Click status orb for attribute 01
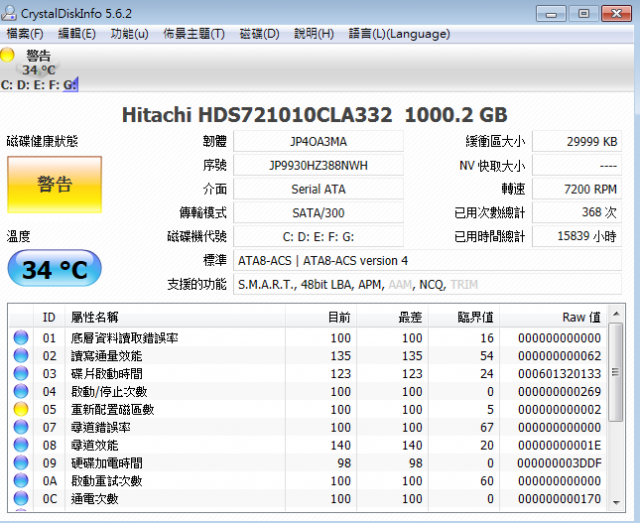640x523 pixels. coord(21,338)
